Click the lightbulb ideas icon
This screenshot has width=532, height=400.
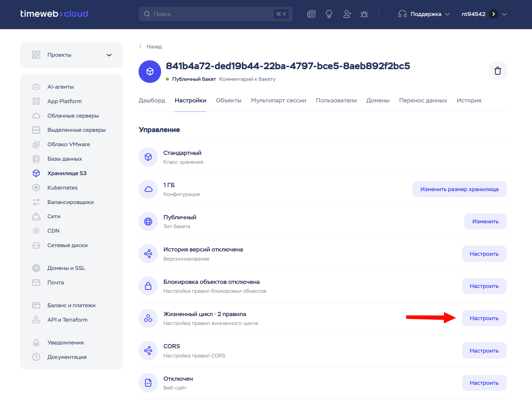click(x=329, y=14)
